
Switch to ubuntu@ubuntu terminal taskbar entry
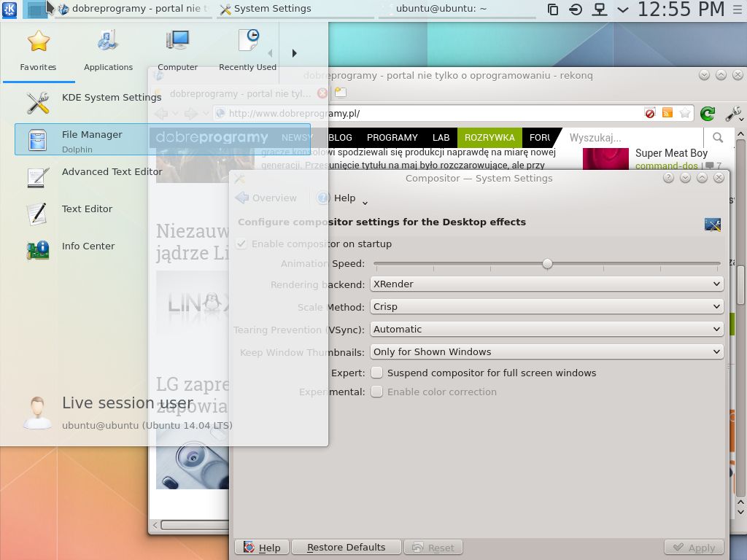point(457,9)
